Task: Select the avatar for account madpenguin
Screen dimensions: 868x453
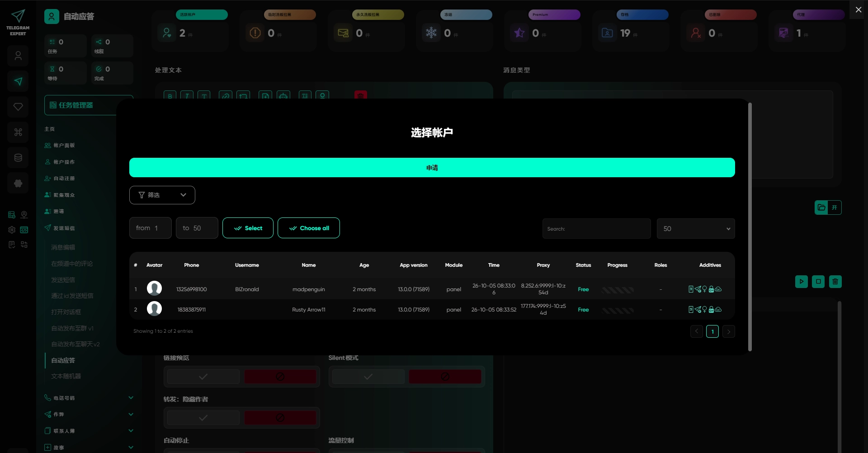Action: click(x=154, y=288)
